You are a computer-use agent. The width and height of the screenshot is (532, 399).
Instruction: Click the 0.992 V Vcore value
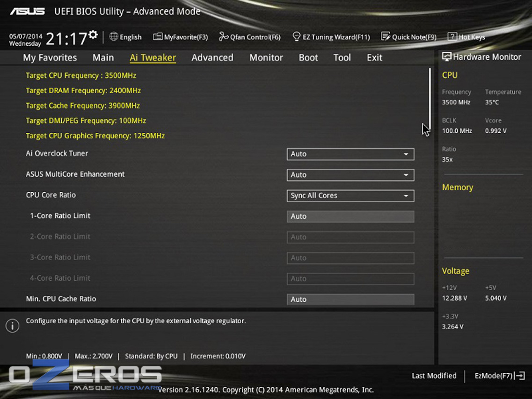(496, 131)
